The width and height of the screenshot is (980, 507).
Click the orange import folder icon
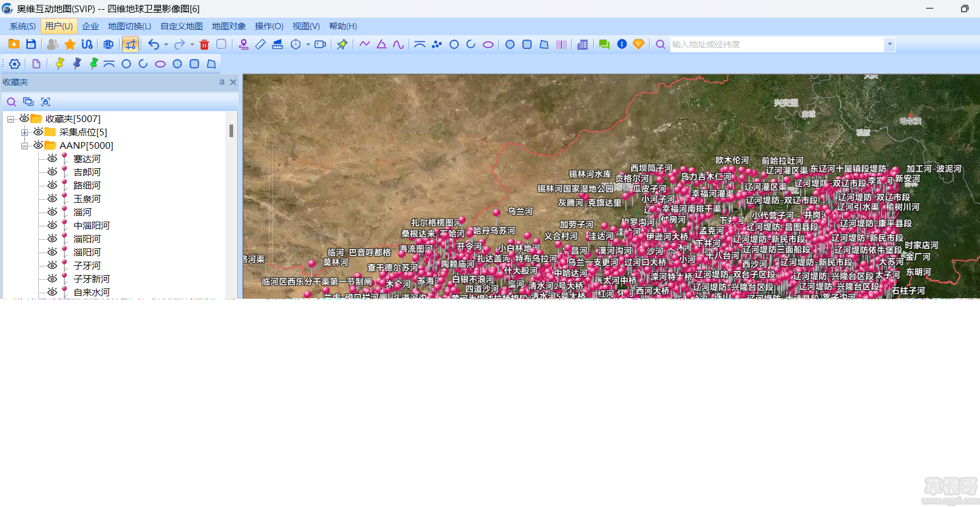(x=14, y=44)
